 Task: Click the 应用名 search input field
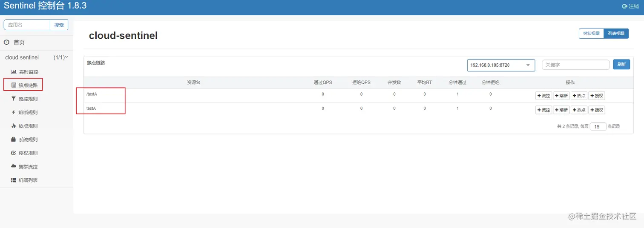(27, 25)
